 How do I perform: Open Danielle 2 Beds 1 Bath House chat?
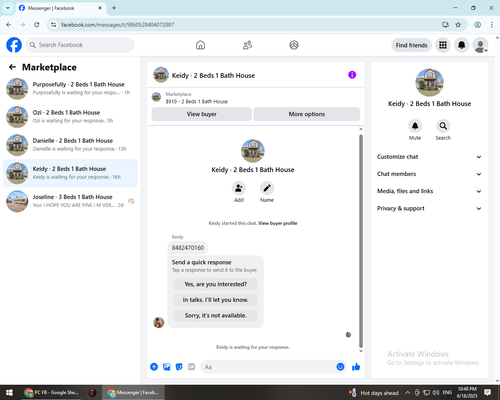click(70, 145)
